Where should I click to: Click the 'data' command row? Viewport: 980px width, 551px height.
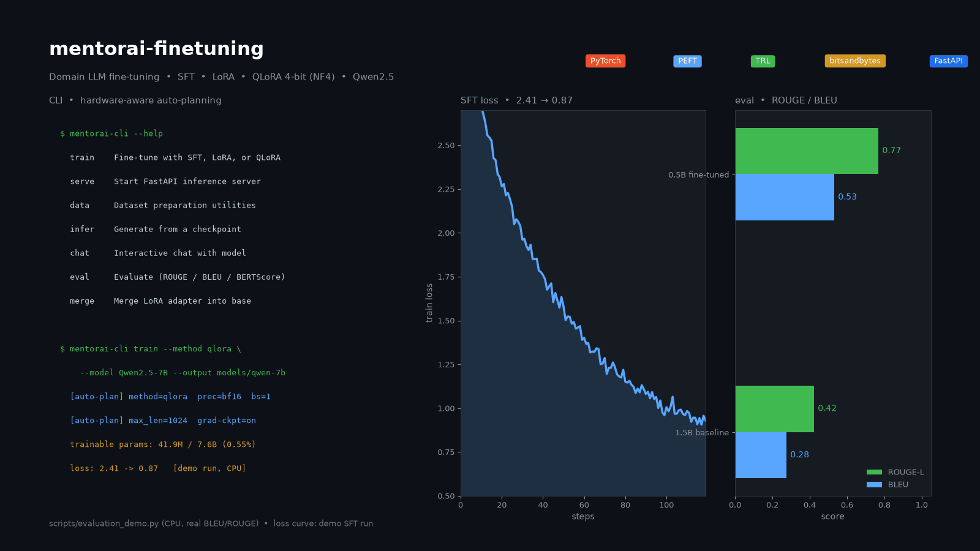click(x=163, y=205)
